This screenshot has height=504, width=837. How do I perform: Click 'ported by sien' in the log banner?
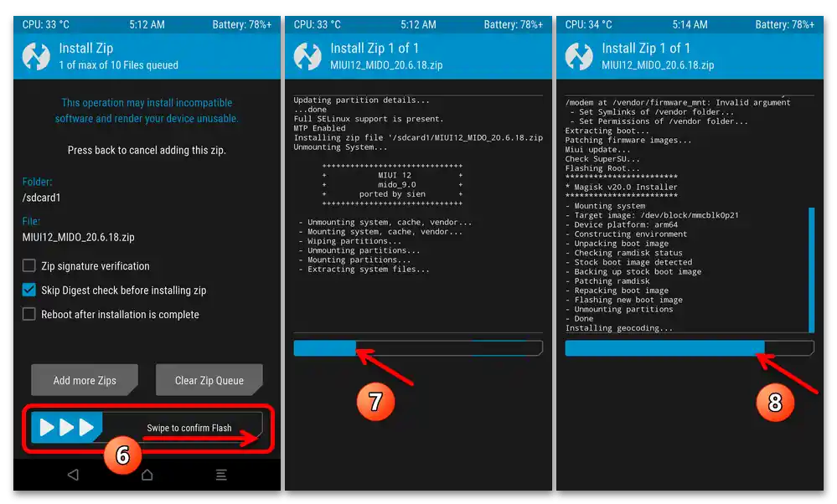pyautogui.click(x=392, y=194)
